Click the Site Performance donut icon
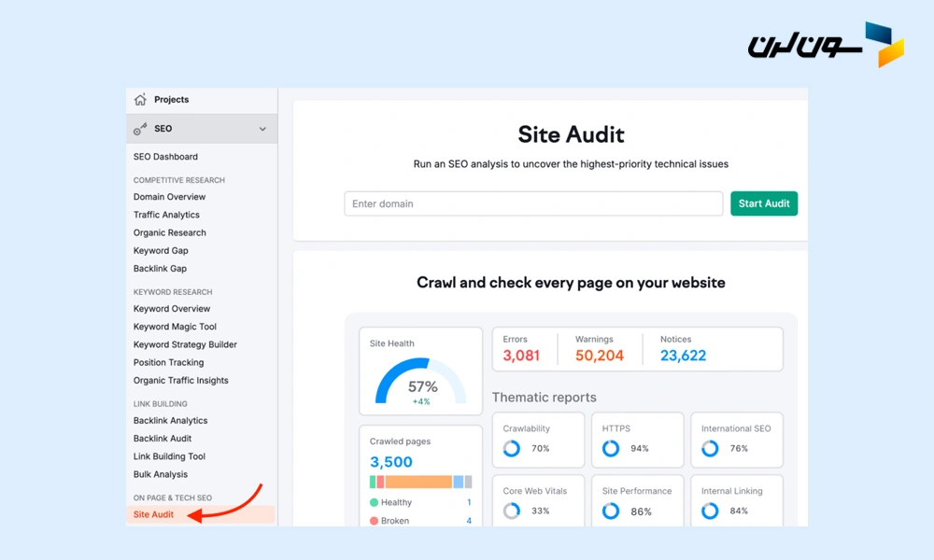The height and width of the screenshot is (560, 934). (x=610, y=511)
